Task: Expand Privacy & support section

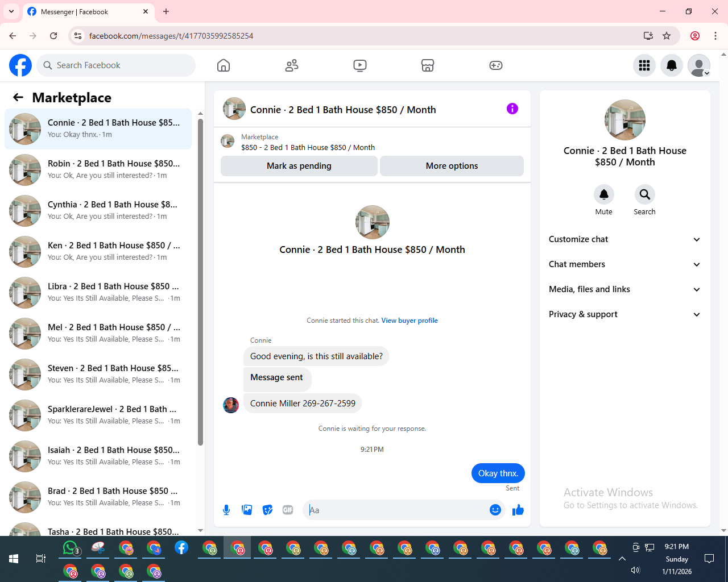Action: coord(624,314)
